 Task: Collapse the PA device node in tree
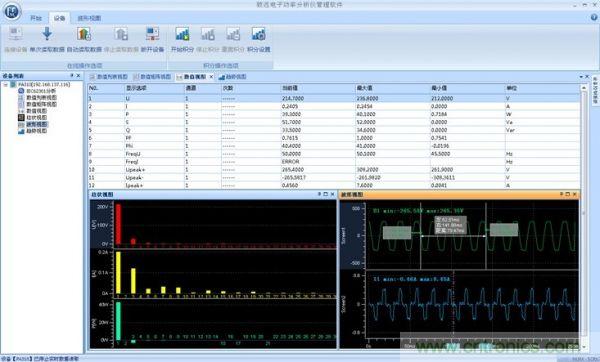pos(6,85)
